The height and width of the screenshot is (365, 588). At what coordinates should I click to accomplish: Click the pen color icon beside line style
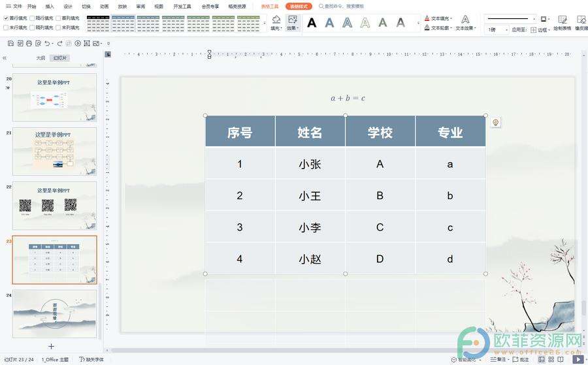point(544,18)
